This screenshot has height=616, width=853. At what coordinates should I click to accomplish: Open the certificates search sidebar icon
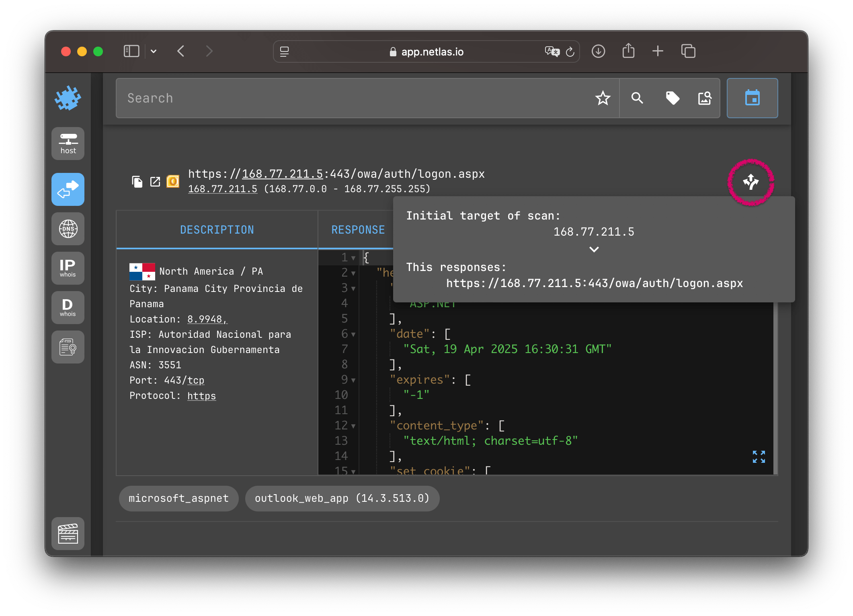pos(68,347)
